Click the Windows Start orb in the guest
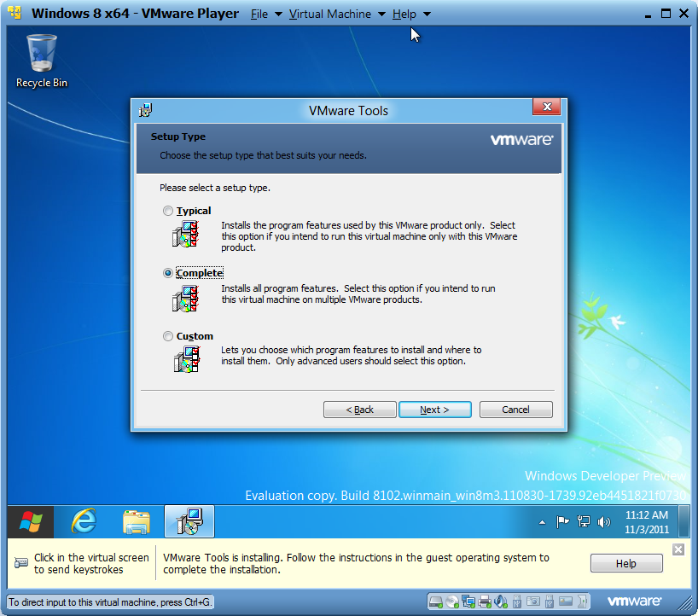 pos(31,521)
